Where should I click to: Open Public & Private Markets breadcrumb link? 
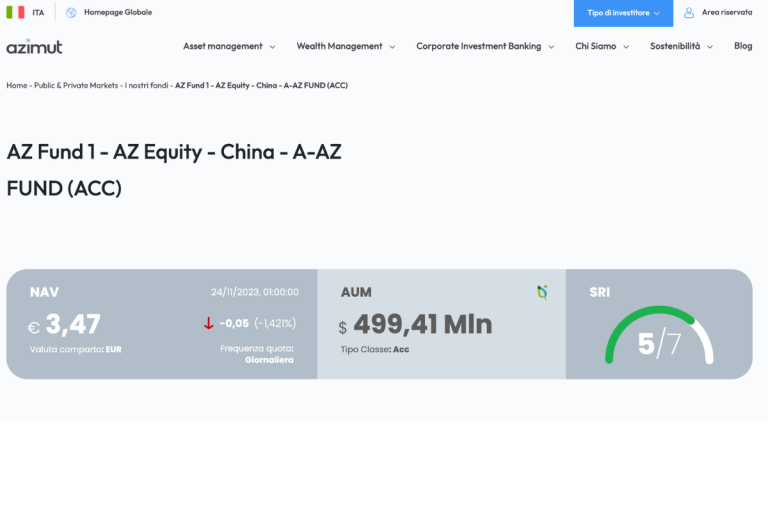[76, 85]
